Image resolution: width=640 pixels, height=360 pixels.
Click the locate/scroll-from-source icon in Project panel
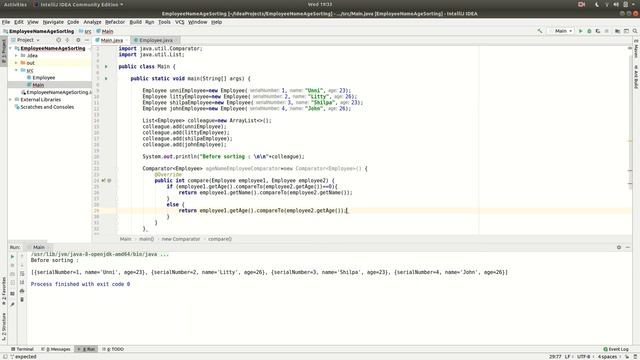pos(58,40)
